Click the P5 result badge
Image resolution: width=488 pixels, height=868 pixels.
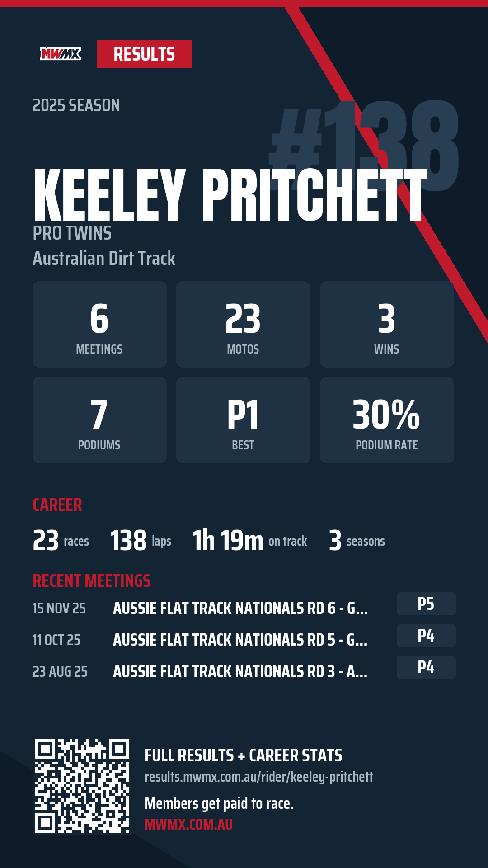pos(426,604)
